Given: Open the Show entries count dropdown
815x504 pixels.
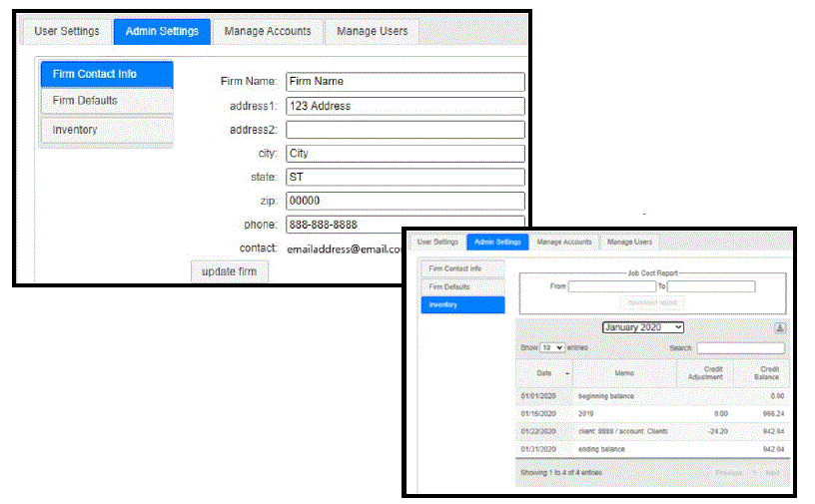Looking at the screenshot, I should pos(552,347).
